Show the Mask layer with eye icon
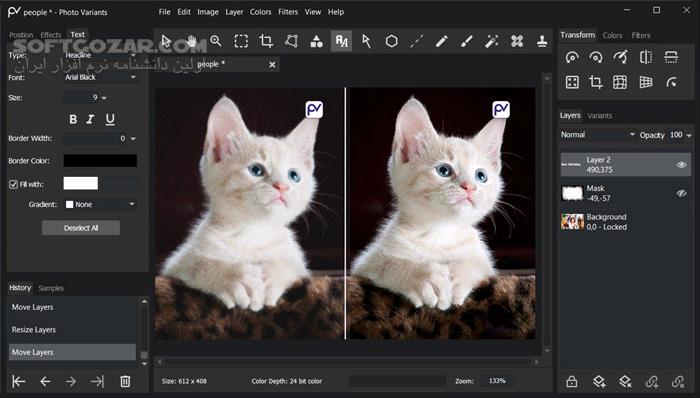 (681, 193)
